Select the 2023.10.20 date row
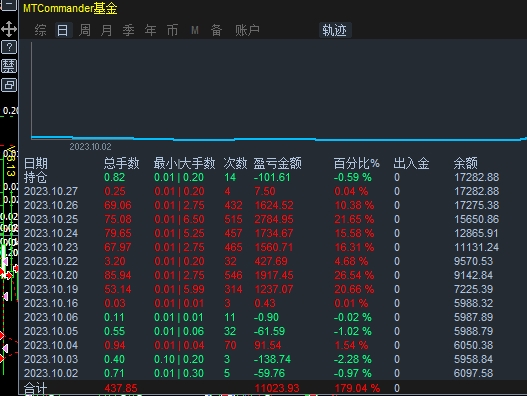This screenshot has height=396, width=527. click(51, 275)
